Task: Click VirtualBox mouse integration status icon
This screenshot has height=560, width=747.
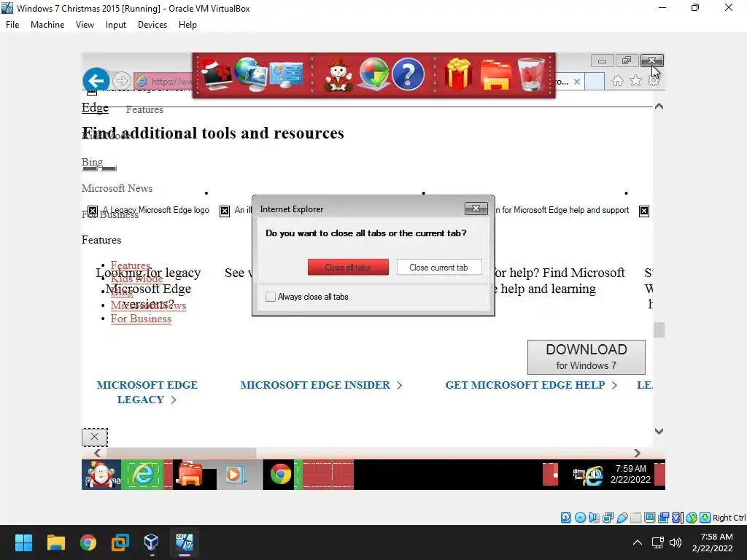Action: click(x=692, y=517)
